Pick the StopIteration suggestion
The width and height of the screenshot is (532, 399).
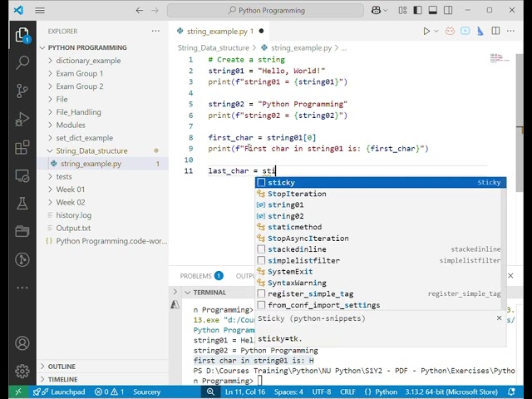[x=378, y=194]
